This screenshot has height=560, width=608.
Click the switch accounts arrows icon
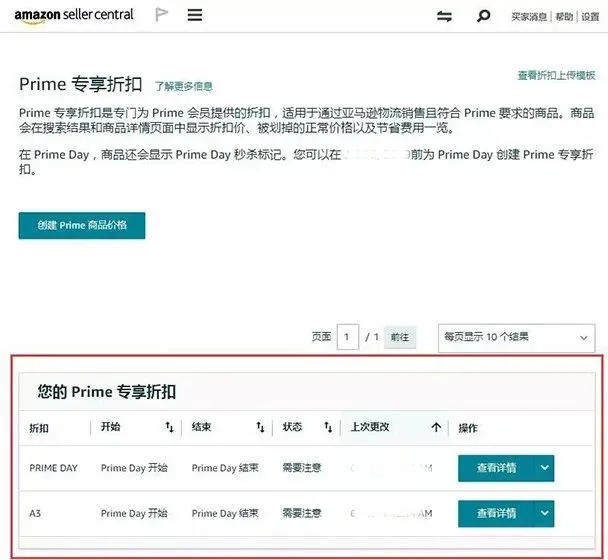(x=444, y=16)
